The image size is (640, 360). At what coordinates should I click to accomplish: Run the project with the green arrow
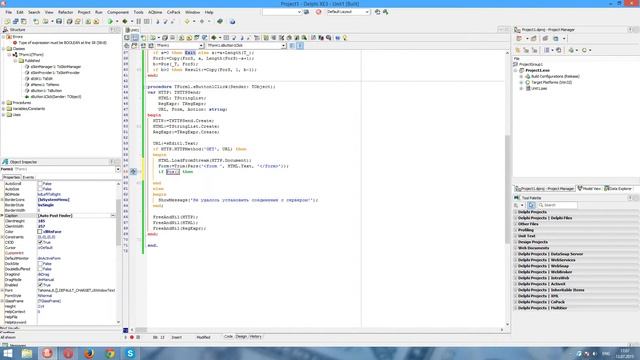tap(110, 21)
